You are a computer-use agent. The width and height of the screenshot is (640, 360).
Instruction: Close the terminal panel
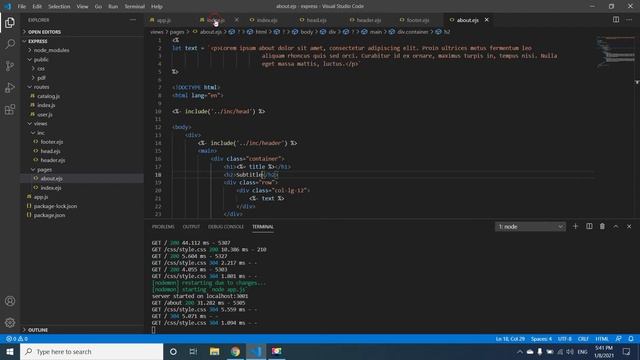pos(629,226)
